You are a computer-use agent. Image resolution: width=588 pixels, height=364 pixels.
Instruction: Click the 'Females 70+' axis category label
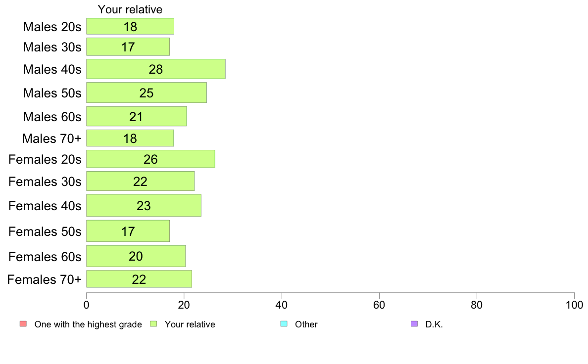(44, 279)
